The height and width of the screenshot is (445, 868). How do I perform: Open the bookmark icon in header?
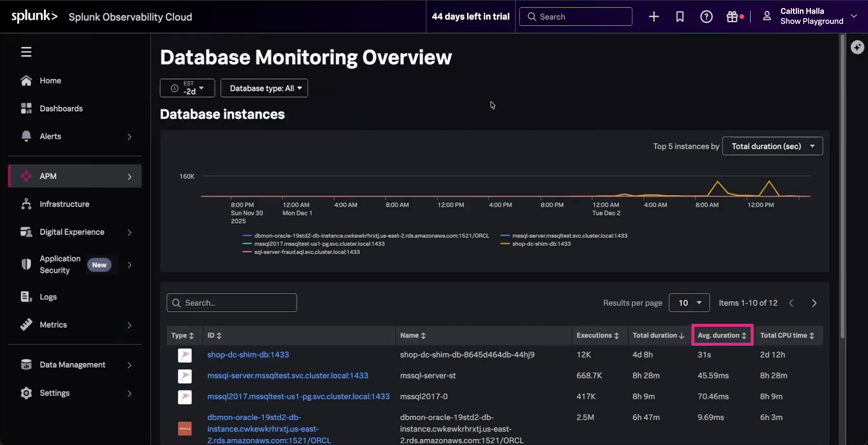coord(680,16)
